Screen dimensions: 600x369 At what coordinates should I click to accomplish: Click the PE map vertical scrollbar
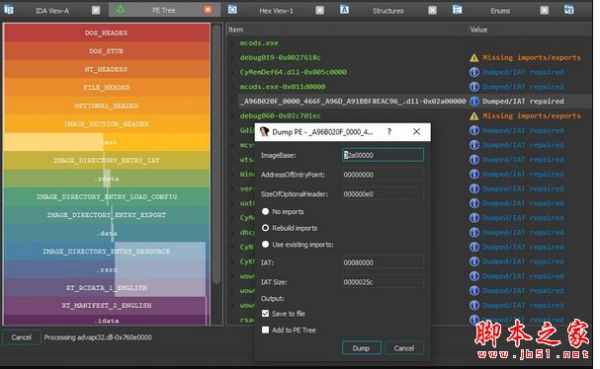(x=217, y=153)
